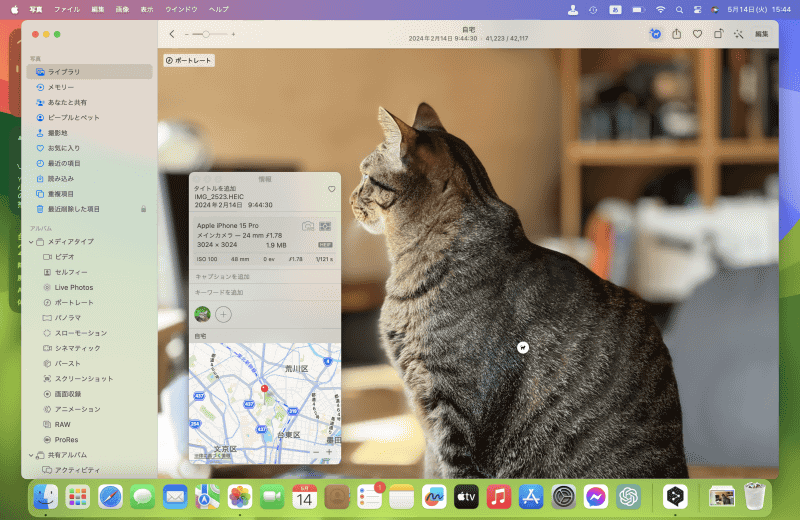Toggle favorite heart in the Photos toolbar
Viewport: 800px width, 520px height.
[x=697, y=34]
